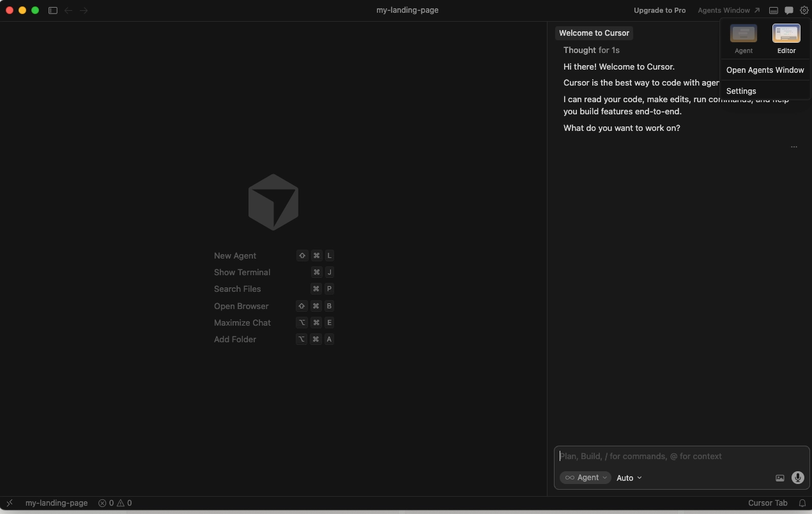This screenshot has width=812, height=514.
Task: Click the my-landing-page window title
Action: 408,10
